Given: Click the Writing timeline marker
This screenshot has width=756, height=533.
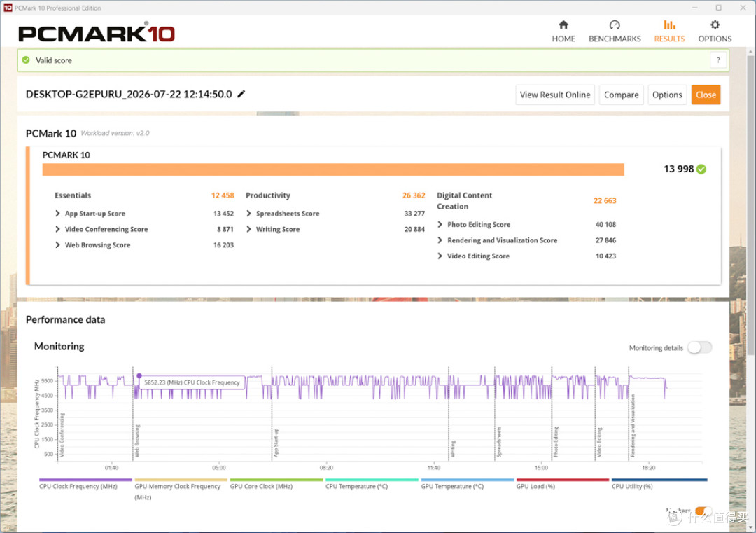Looking at the screenshot, I should click(453, 448).
